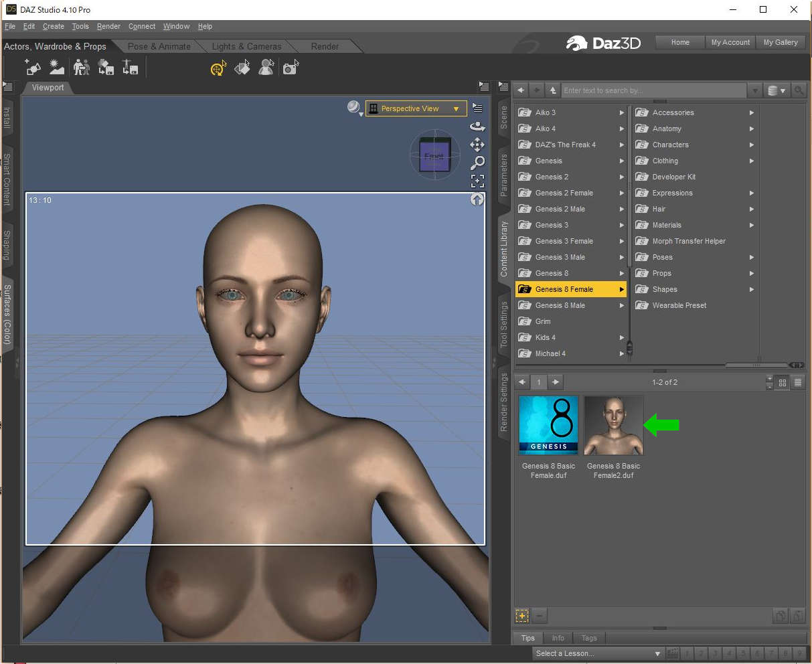Click the viewport Pan camera control
Screen dimensions: 812x664
[477, 145]
